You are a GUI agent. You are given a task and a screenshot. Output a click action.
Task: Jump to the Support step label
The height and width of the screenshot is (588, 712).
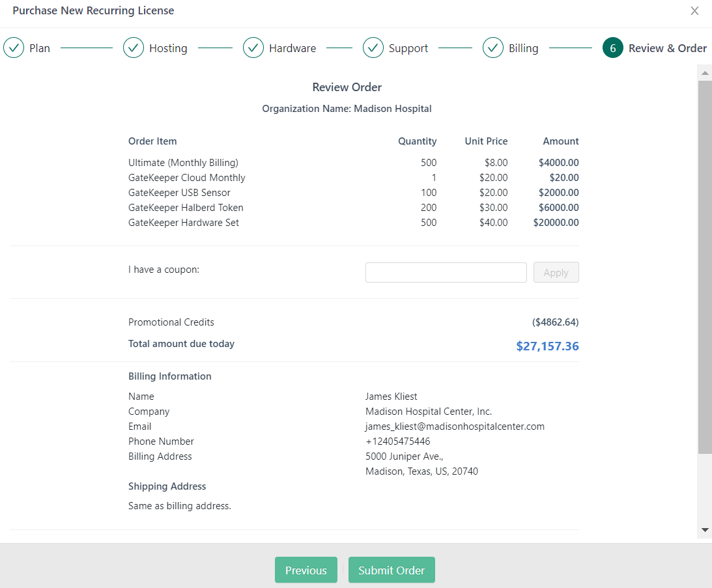pyautogui.click(x=408, y=48)
